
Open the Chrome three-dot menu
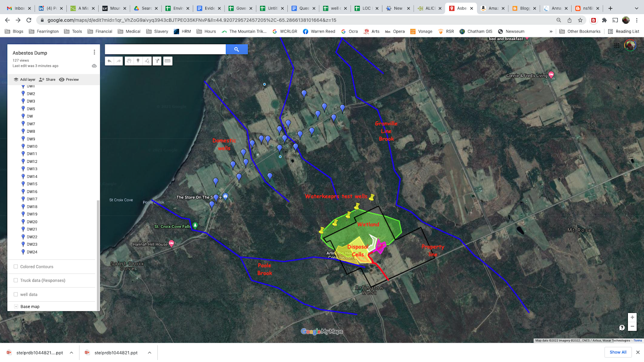coord(637,20)
